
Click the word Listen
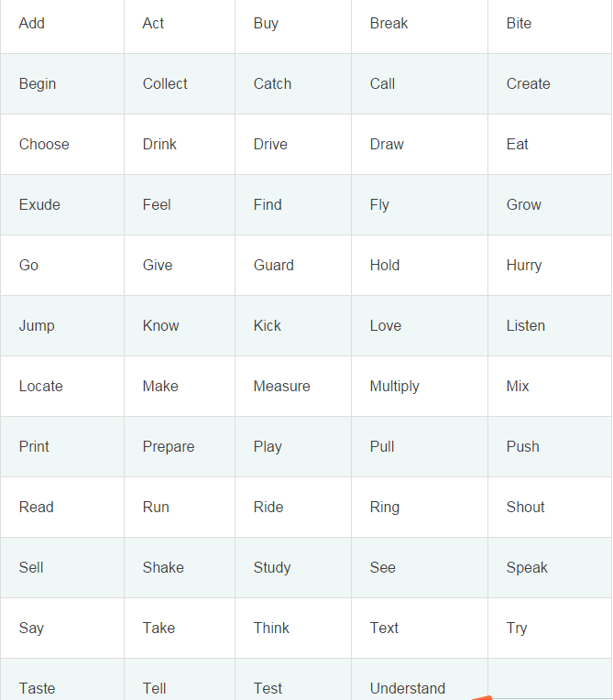point(525,326)
